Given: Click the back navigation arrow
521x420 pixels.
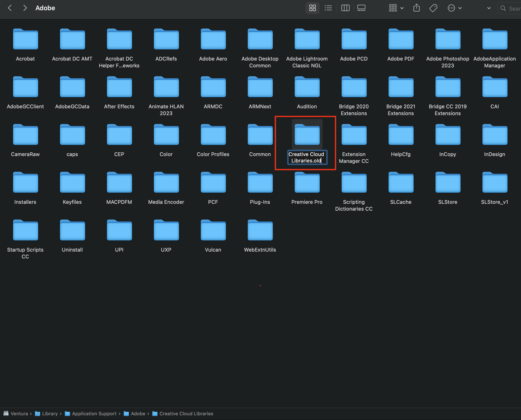Looking at the screenshot, I should coord(10,8).
